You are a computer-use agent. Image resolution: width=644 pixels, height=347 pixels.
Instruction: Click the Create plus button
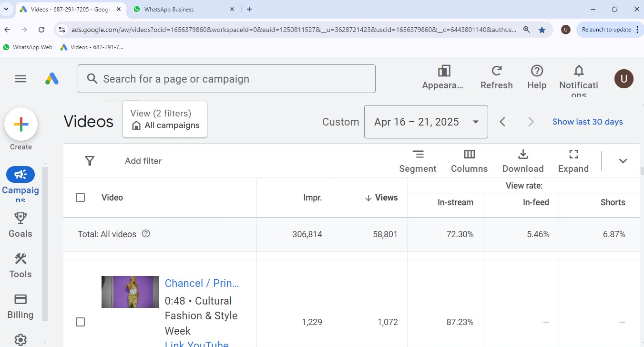tap(21, 125)
